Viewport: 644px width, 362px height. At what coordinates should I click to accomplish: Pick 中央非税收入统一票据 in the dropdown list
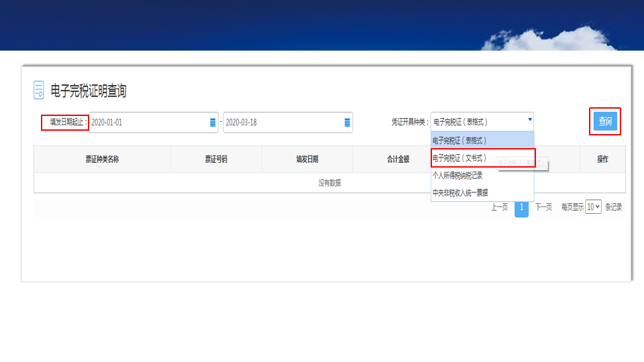482,193
